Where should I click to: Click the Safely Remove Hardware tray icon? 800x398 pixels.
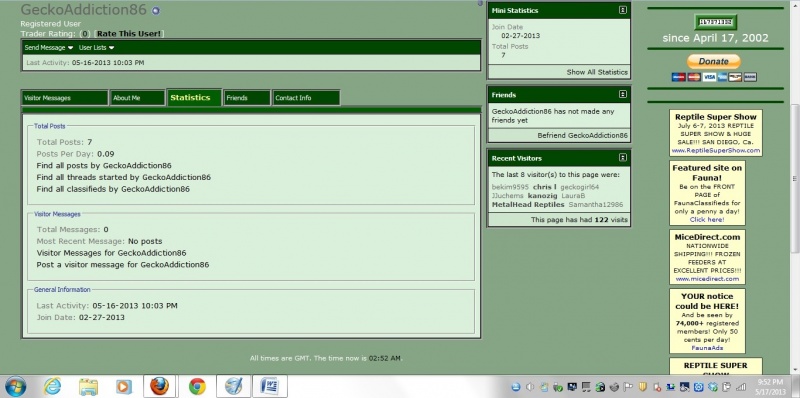pos(558,387)
